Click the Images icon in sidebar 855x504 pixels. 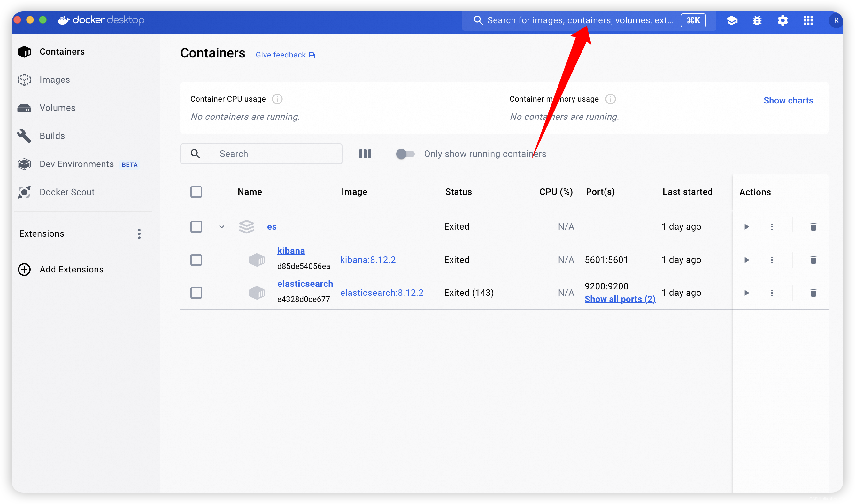24,80
